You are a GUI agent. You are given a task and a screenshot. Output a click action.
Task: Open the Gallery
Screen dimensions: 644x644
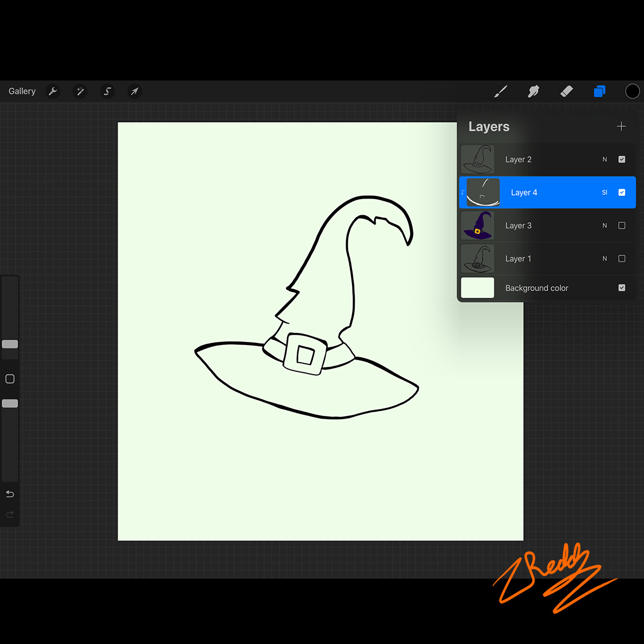pos(22,91)
